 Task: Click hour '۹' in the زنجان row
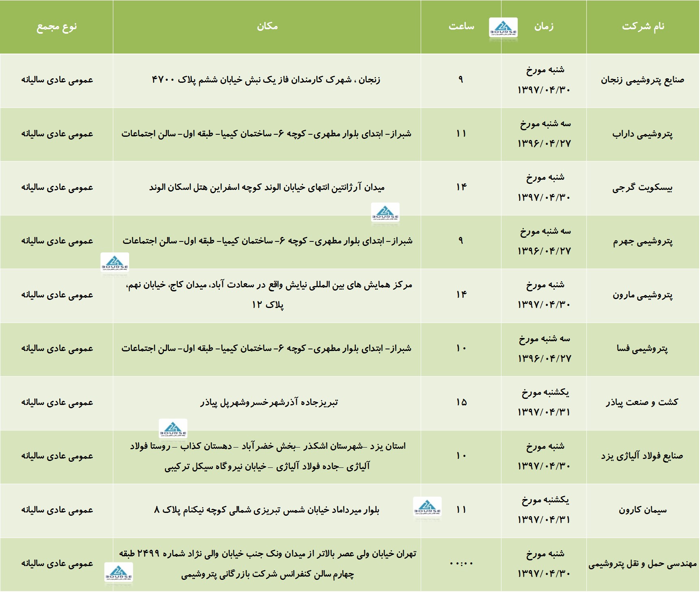pyautogui.click(x=461, y=80)
